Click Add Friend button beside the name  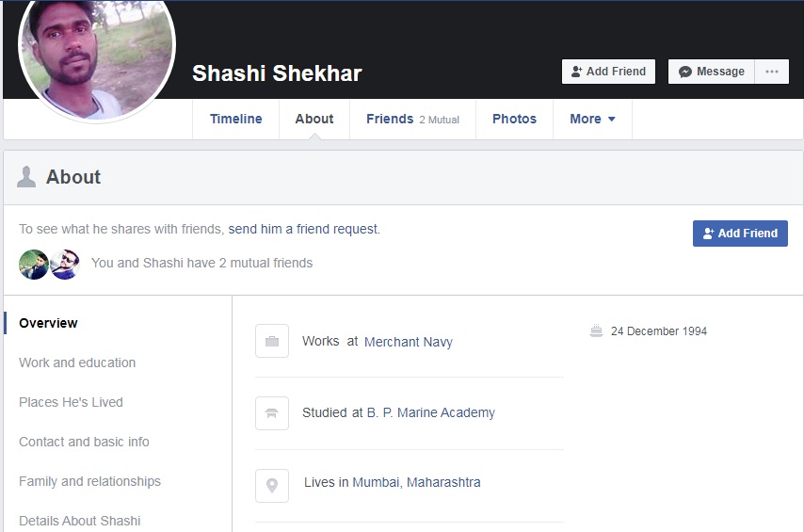(608, 72)
